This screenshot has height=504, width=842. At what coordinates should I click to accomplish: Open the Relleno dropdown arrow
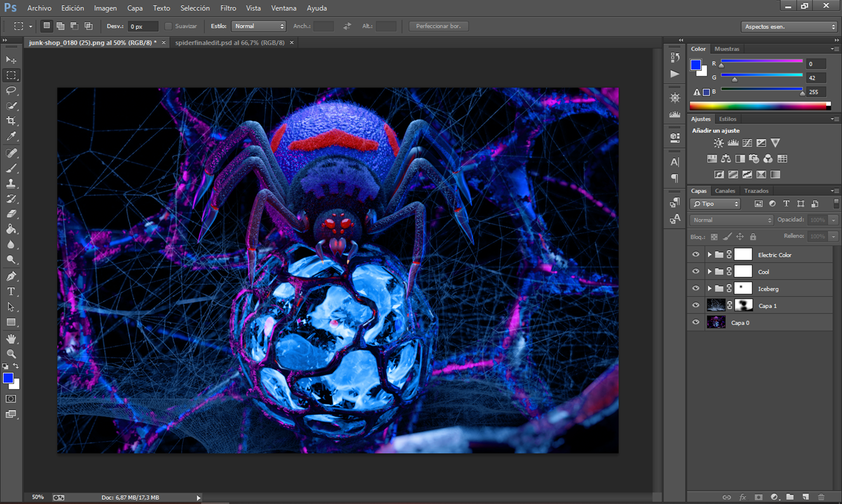[833, 237]
